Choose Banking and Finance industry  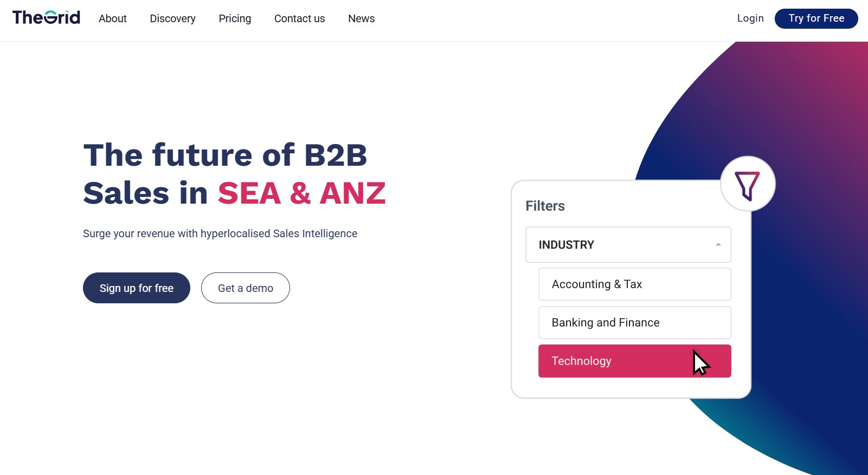click(634, 323)
